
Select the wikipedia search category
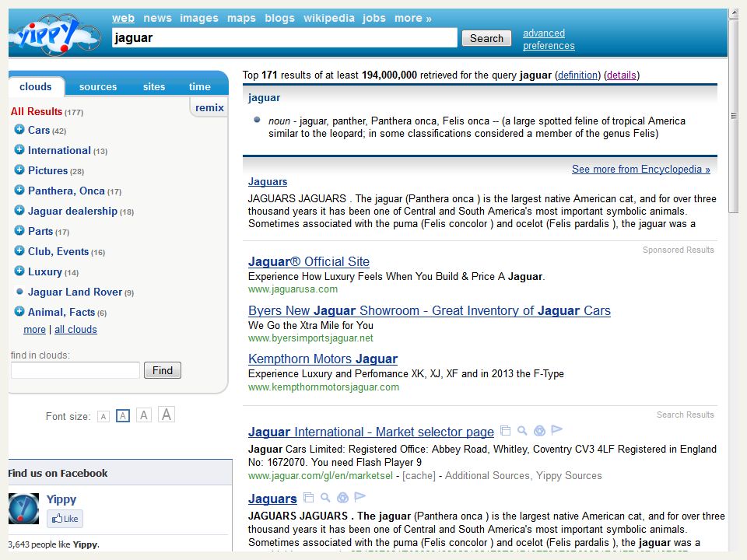328,18
